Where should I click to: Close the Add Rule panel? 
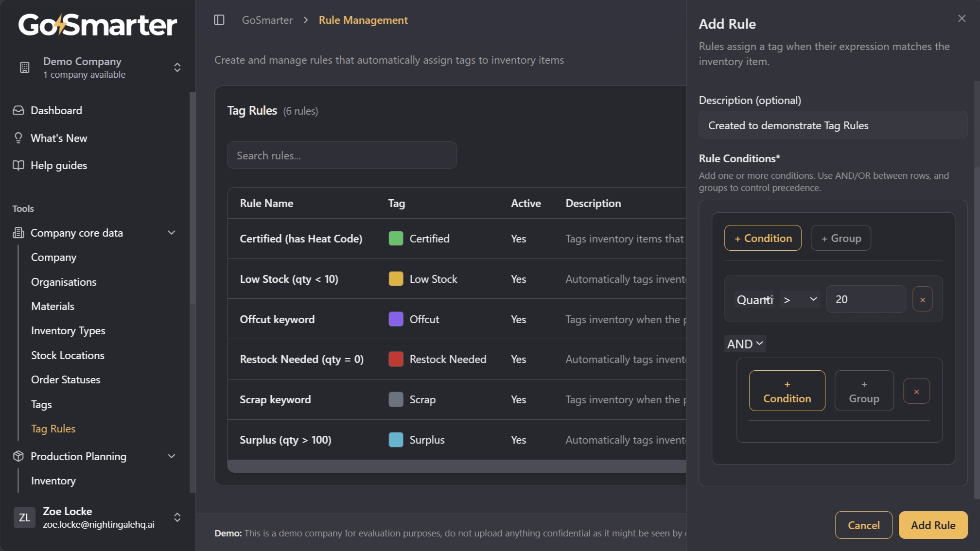962,18
